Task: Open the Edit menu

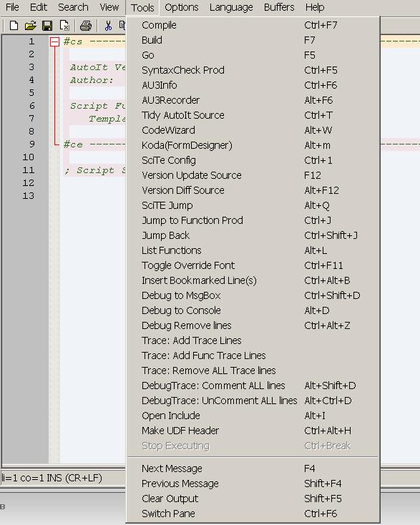Action: coord(39,7)
